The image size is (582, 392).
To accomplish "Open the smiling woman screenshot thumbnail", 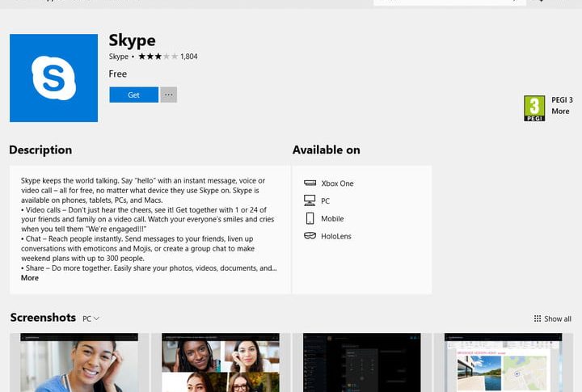I will (79, 362).
